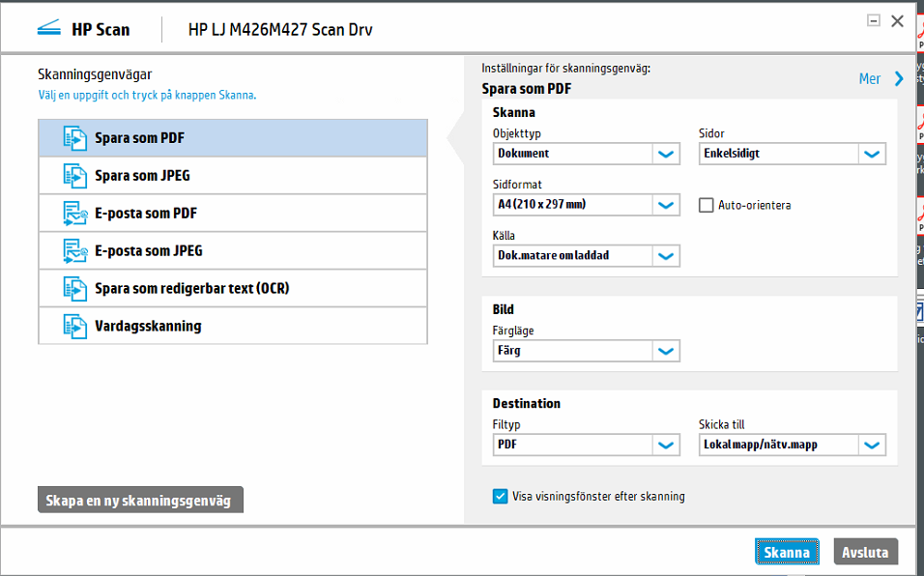The height and width of the screenshot is (576, 924).
Task: Disable Visa visningsfönster efter skanning
Action: click(x=500, y=496)
